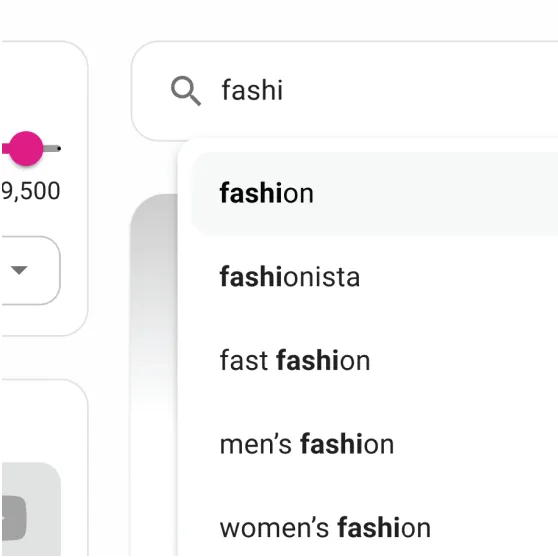The width and height of the screenshot is (558, 557).
Task: Choose the "women's fashion" suggestion
Action: [325, 527]
